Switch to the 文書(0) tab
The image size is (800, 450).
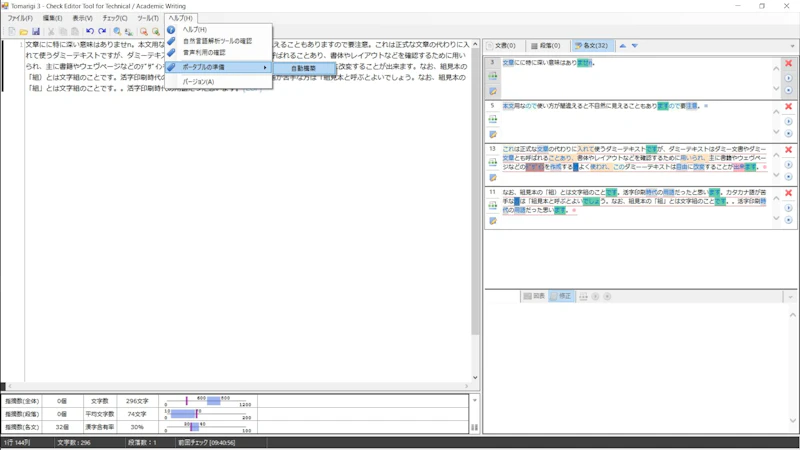(501, 46)
